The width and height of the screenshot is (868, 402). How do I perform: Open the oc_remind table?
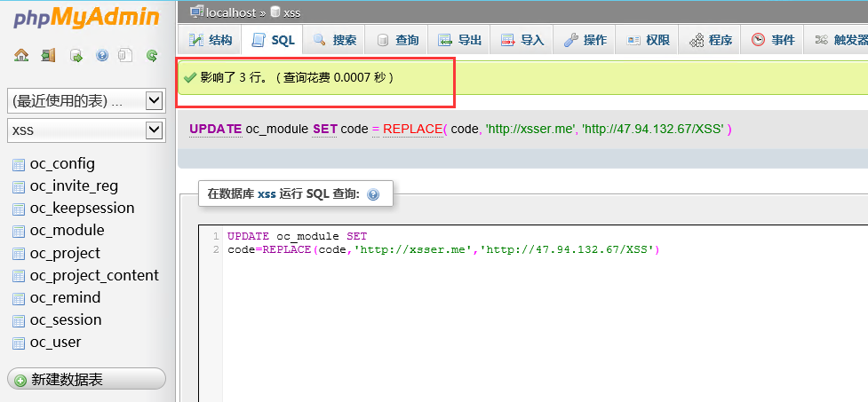(65, 298)
